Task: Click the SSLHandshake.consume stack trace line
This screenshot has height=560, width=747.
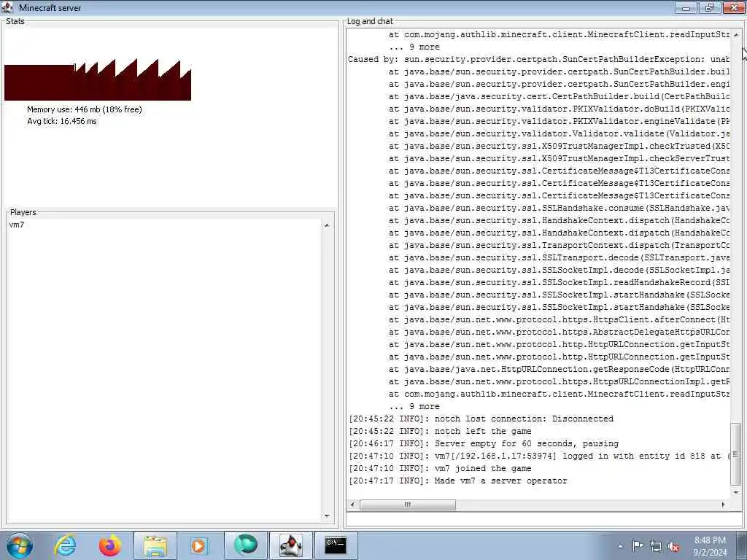Action: pyautogui.click(x=559, y=208)
